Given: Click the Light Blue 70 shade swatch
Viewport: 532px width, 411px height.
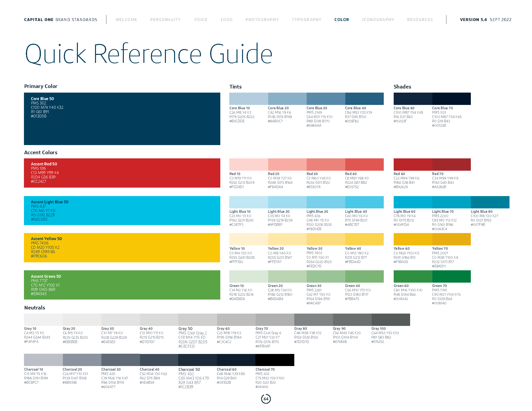Looking at the screenshot, I should pyautogui.click(x=452, y=202).
